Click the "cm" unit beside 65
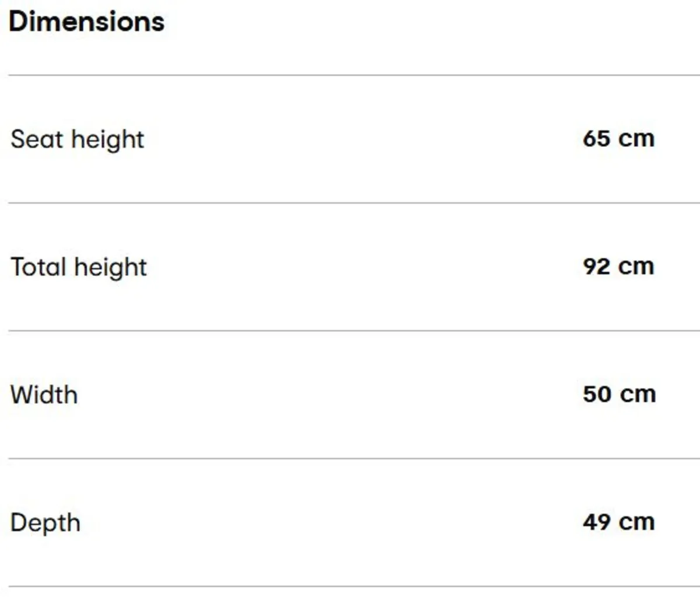700x597 pixels. tap(636, 139)
